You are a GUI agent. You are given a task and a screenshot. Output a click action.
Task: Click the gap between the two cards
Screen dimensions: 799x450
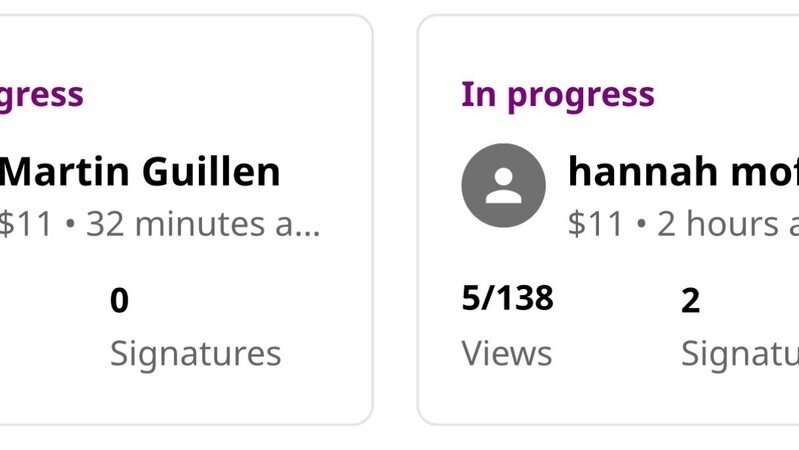395,220
